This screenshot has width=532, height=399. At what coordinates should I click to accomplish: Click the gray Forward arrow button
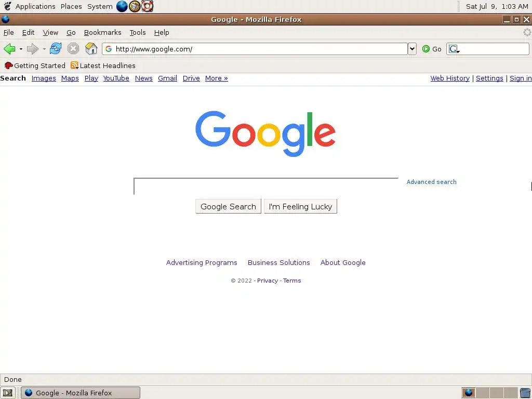[x=33, y=49]
